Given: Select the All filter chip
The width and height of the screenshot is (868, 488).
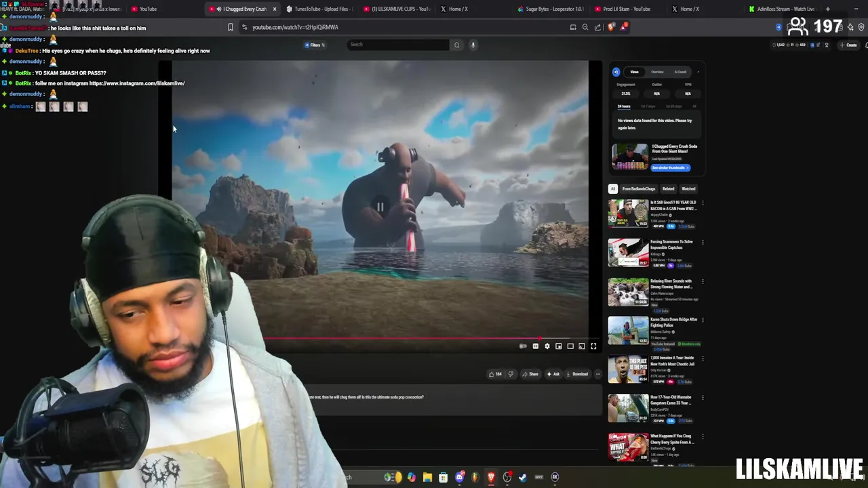Looking at the screenshot, I should (x=613, y=189).
